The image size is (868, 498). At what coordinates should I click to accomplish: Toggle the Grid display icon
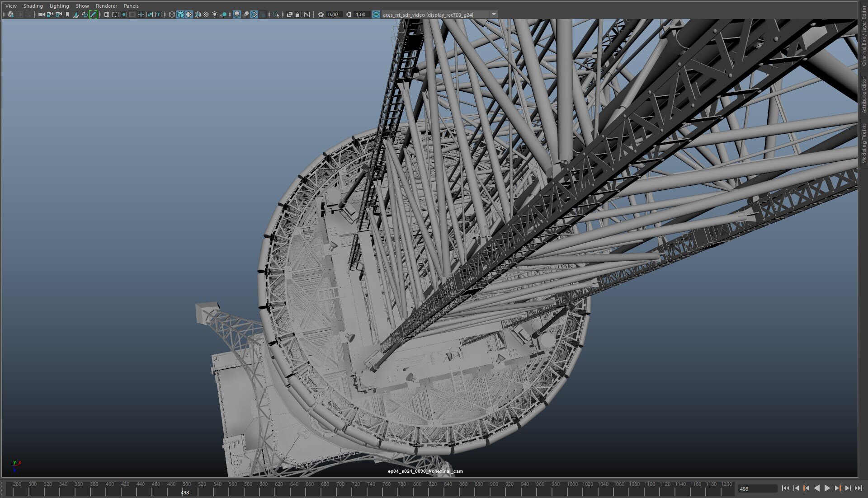pyautogui.click(x=107, y=14)
